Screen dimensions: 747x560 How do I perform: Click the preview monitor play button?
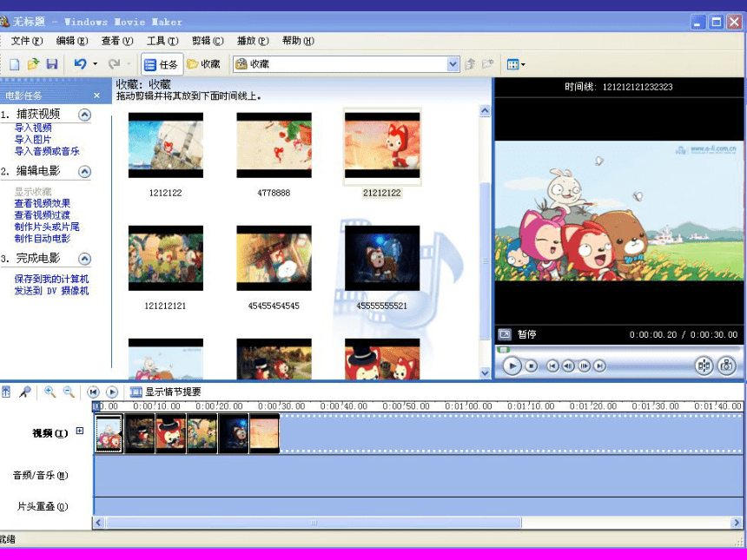tap(512, 366)
